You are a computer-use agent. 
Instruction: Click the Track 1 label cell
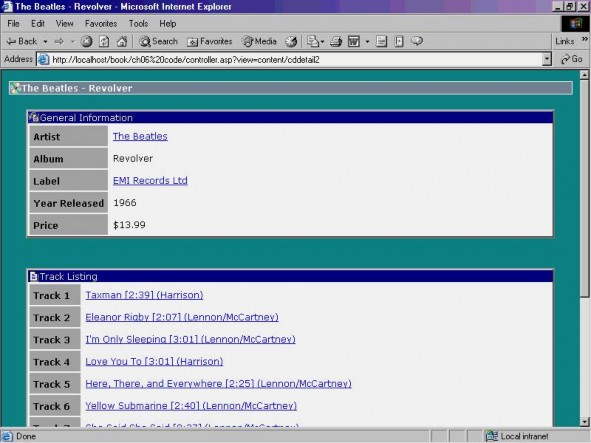pyautogui.click(x=55, y=295)
